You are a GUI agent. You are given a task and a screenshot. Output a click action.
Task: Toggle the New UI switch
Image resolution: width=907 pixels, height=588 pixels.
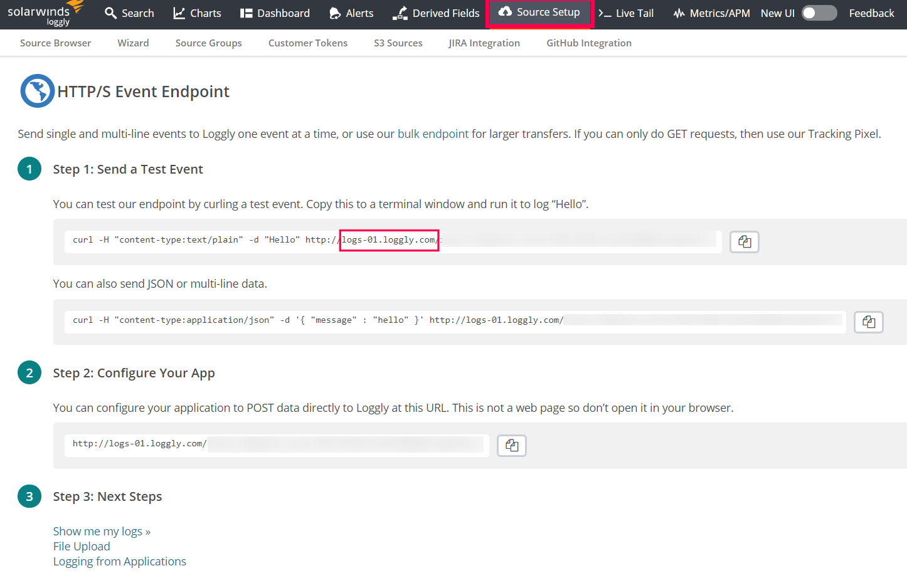click(x=819, y=13)
